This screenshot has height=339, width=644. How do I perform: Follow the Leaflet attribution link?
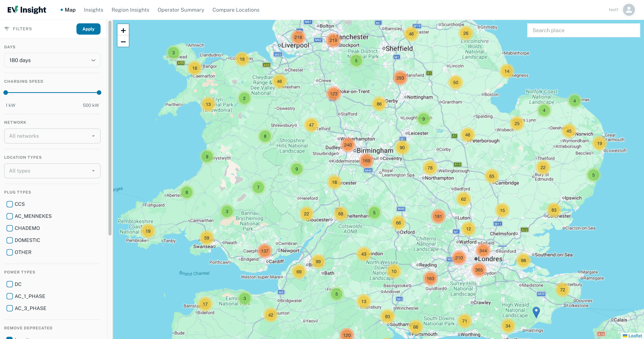point(635,336)
